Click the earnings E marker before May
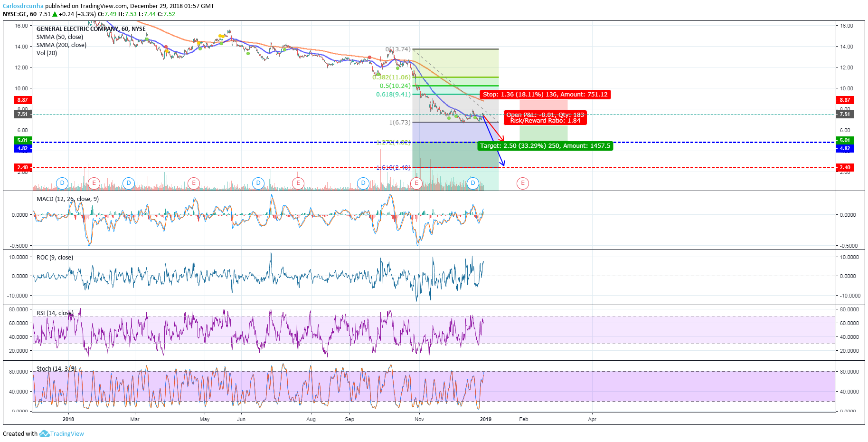 (193, 183)
